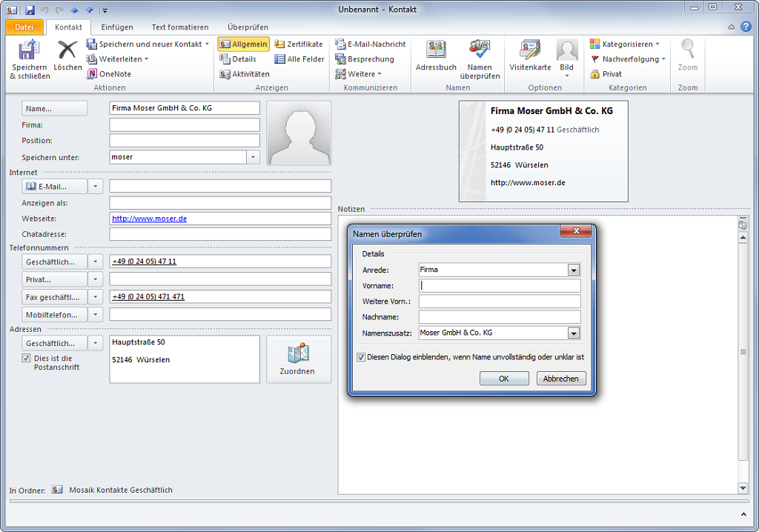This screenshot has width=759, height=532.
Task: Open the Datei tab
Action: pyautogui.click(x=24, y=27)
